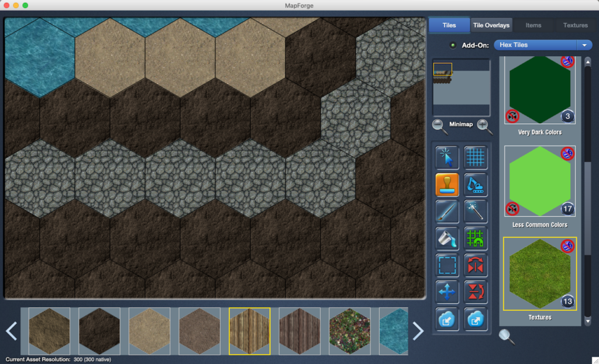Choose the Paint Bucket fill tool
This screenshot has width=599, height=364.
click(447, 238)
